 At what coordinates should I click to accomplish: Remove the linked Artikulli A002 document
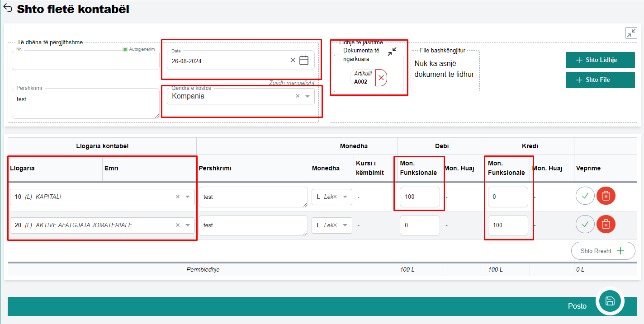[381, 78]
